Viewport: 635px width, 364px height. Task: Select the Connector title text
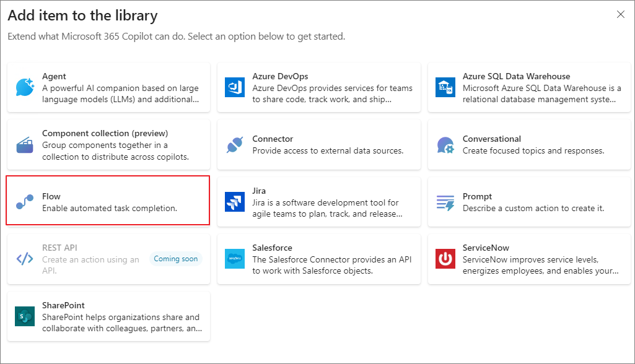(273, 139)
